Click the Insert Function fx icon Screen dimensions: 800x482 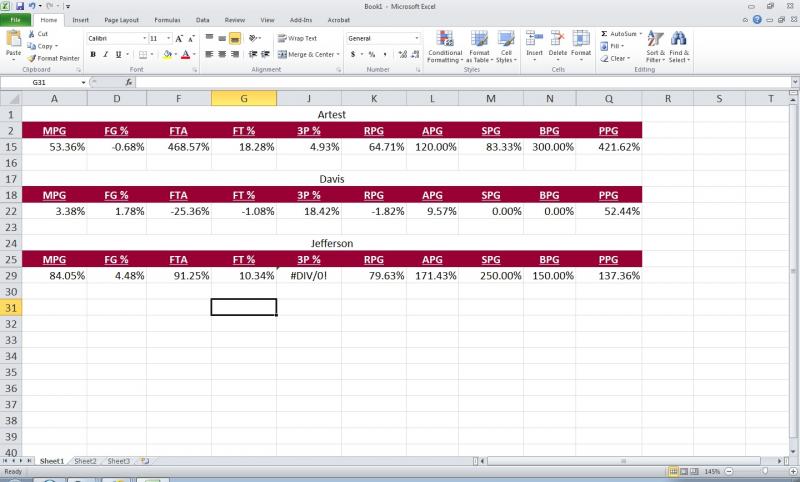130,82
